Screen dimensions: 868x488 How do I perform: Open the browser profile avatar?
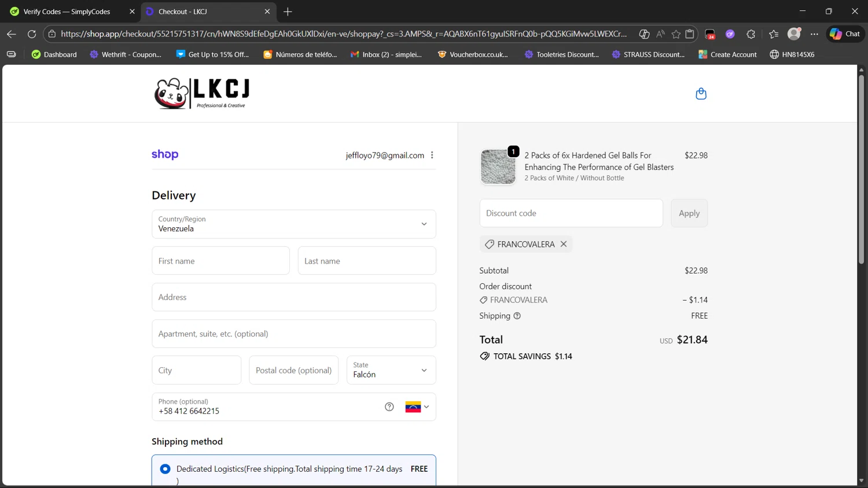pos(794,34)
